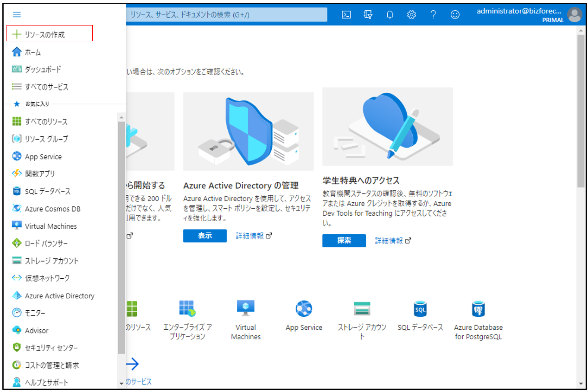Click the directory and subscription filter icon
Screen dimensions: 588x391
coord(368,14)
